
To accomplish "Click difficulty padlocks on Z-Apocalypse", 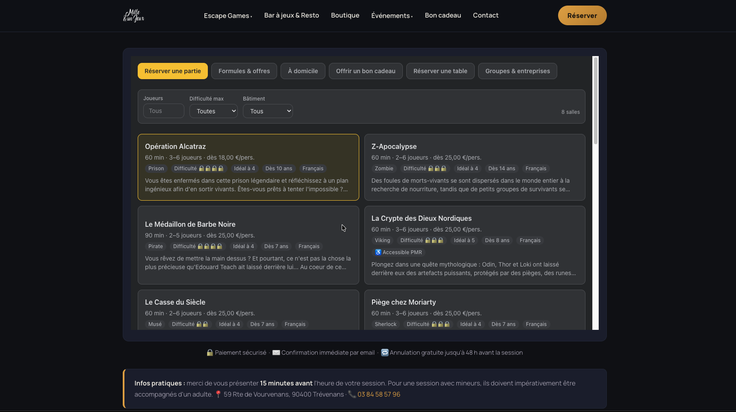I will [437, 168].
